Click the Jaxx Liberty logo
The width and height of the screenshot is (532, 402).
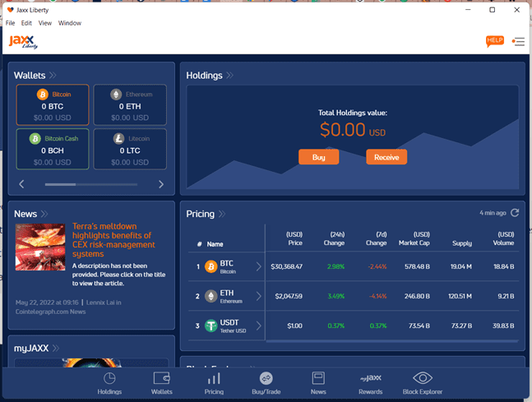click(x=23, y=42)
